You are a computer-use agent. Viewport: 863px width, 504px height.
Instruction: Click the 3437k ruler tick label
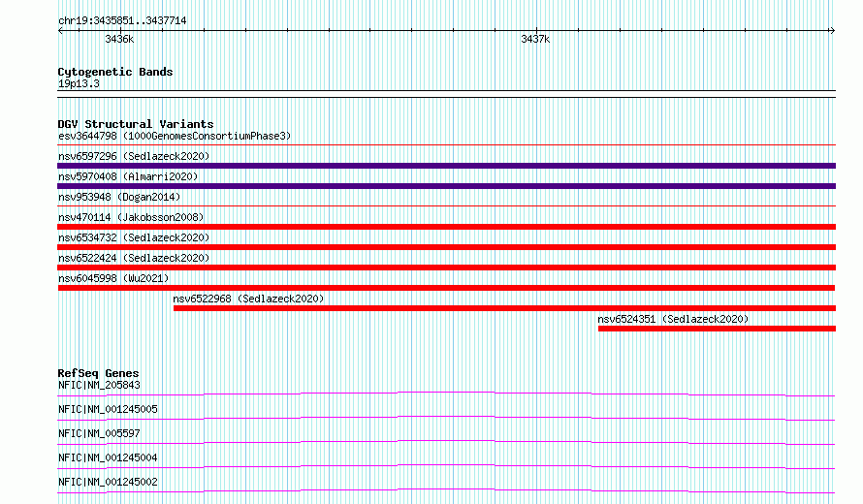pos(535,39)
